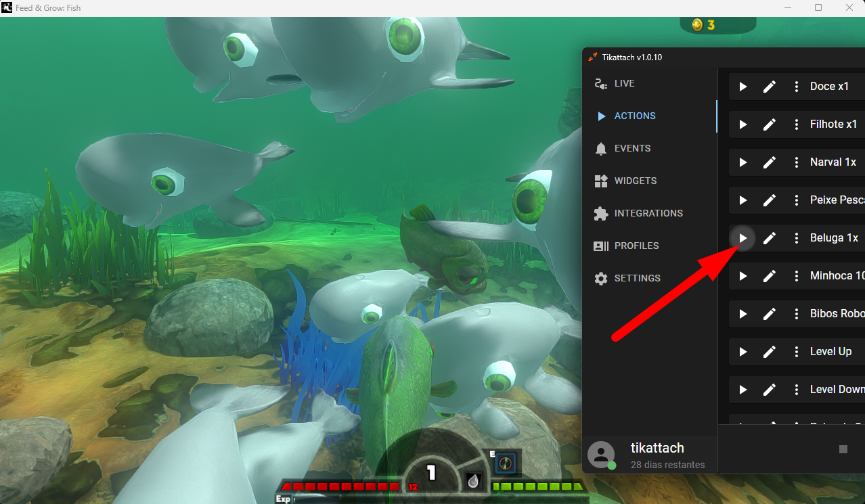Click the E key compass ability icon
Viewport: 865px width, 504px height.
pyautogui.click(x=506, y=463)
